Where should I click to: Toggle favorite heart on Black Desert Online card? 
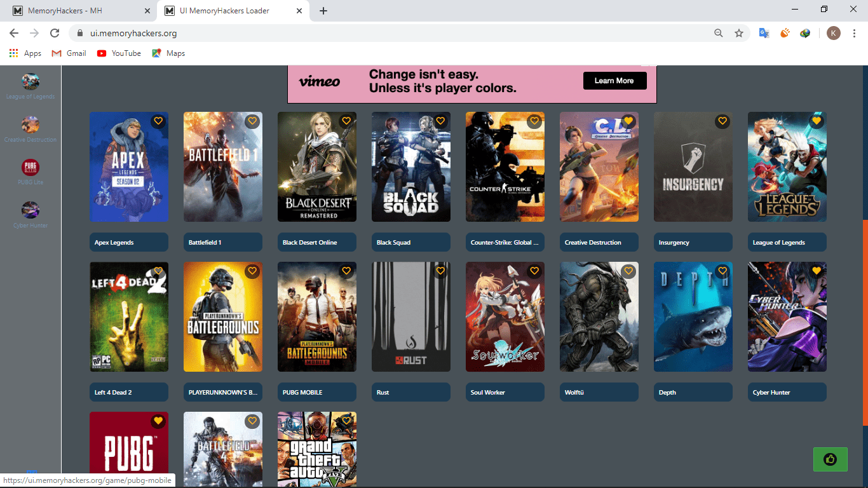(x=346, y=121)
